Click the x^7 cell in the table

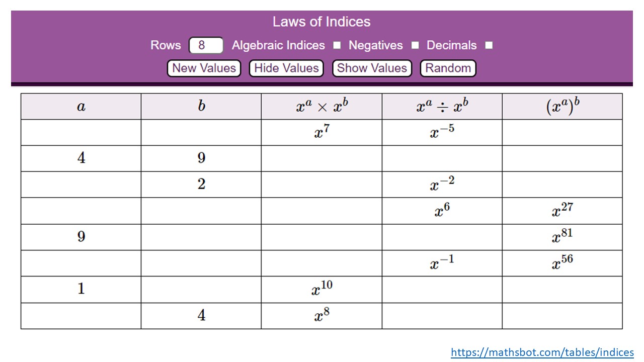click(321, 133)
